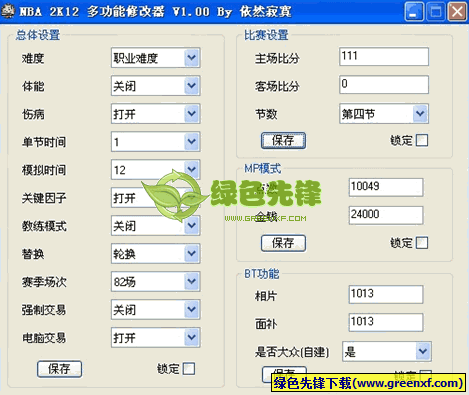Open the 赛季场次 dropdown
This screenshot has width=469, height=395.
(192, 282)
